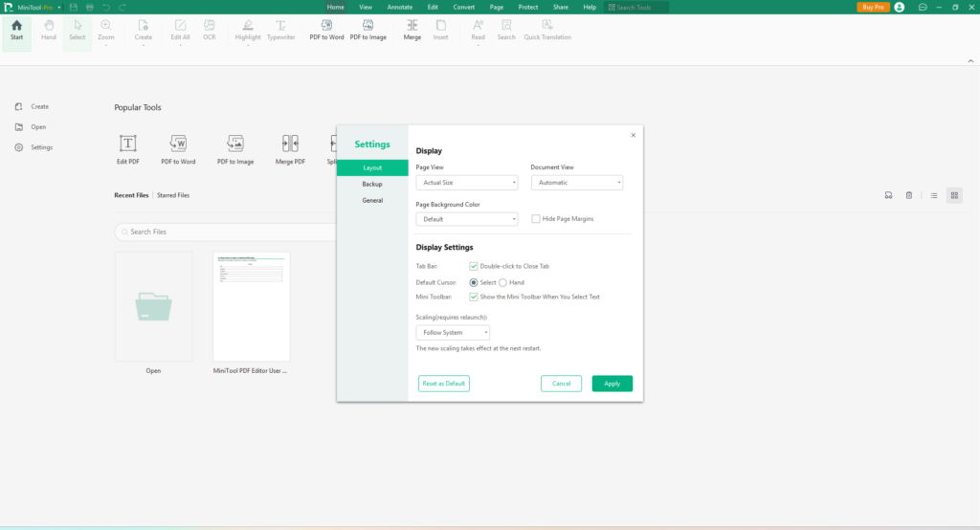
Task: Click PDF to Image under Popular Tools
Action: pos(235,149)
